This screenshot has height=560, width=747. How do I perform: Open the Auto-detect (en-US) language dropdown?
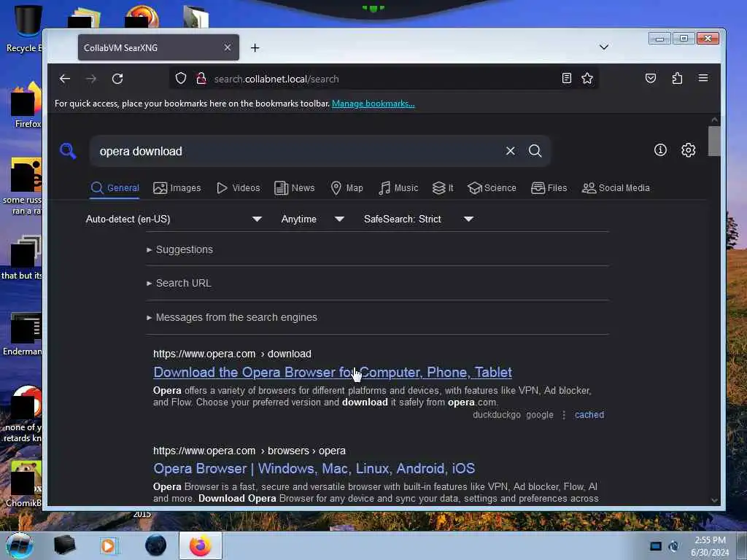[x=174, y=219]
